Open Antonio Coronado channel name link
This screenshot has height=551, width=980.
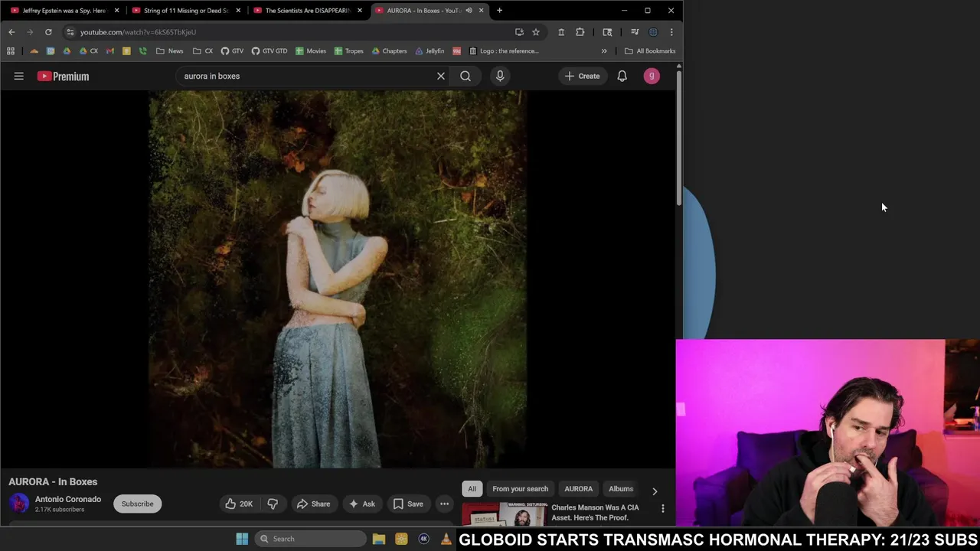68,499
